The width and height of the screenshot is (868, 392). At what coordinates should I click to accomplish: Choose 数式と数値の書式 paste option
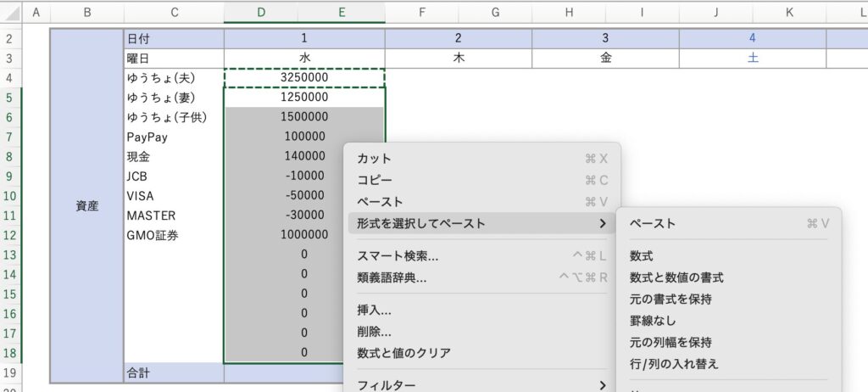(676, 277)
